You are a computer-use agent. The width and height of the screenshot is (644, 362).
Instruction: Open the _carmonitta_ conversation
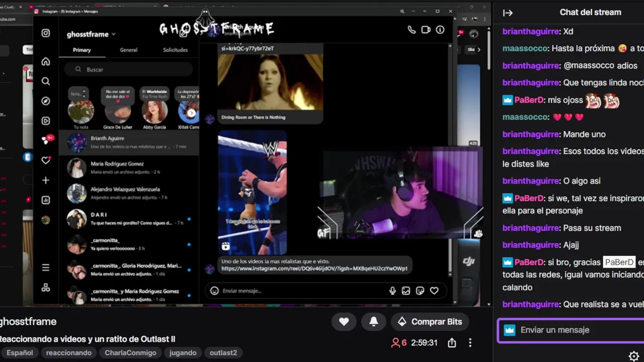[x=129, y=244]
